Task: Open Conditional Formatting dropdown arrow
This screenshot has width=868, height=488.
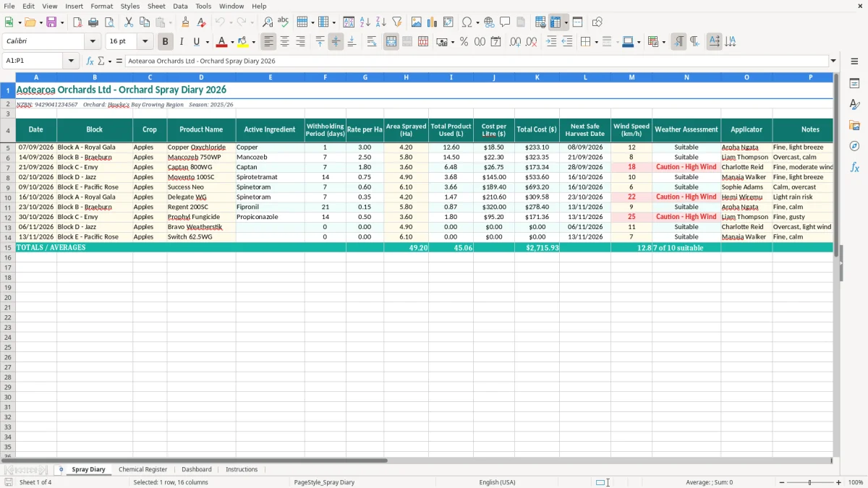Action: [663, 42]
